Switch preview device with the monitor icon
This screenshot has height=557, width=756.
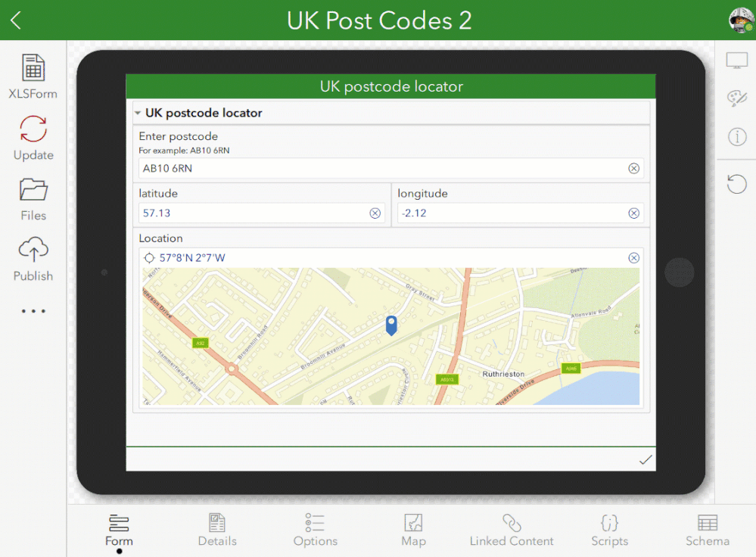click(737, 61)
